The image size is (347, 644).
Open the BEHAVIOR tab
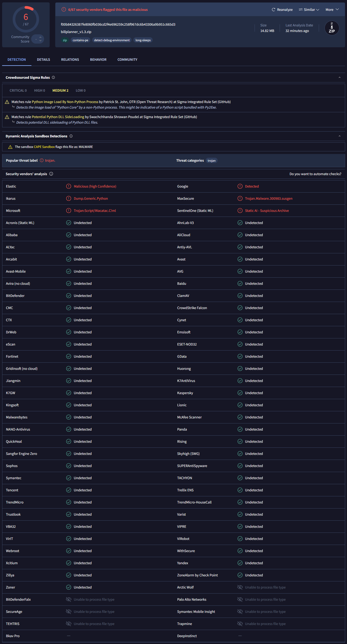point(98,60)
